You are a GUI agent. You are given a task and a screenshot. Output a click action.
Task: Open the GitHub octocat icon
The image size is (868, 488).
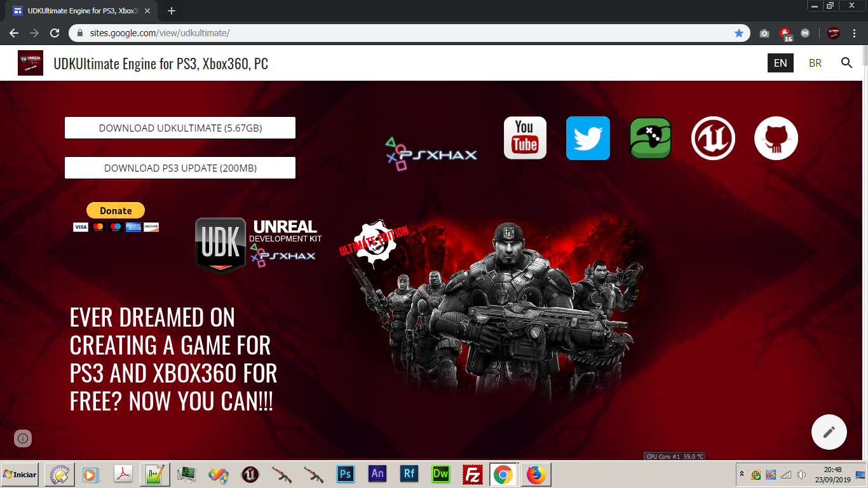(x=776, y=138)
